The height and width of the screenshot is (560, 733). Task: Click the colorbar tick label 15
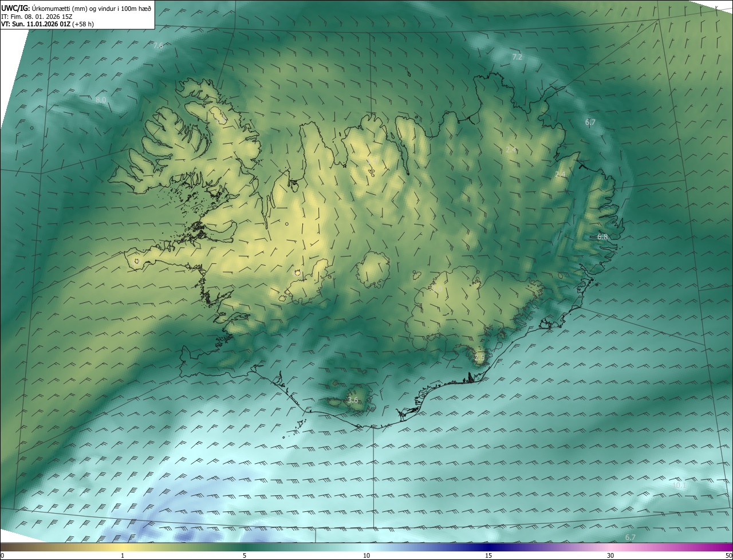[x=488, y=555]
